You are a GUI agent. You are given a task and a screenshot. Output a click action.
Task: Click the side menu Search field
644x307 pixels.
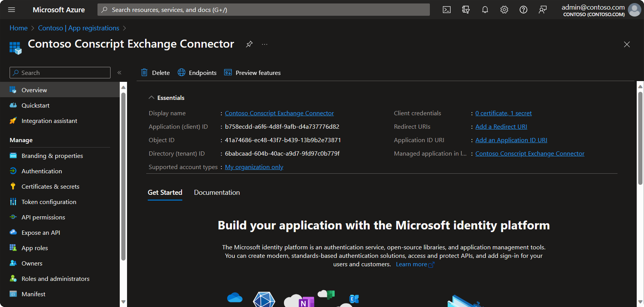[x=60, y=73]
